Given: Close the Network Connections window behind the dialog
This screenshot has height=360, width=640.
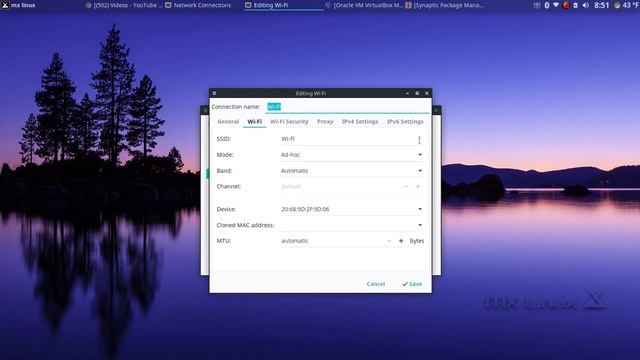Looking at the screenshot, I should point(436,110).
